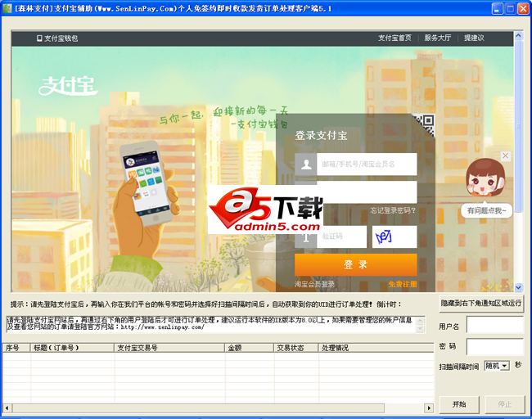Image resolution: width=532 pixels, height=419 pixels.
Task: Click the 开始 button
Action: [459, 404]
